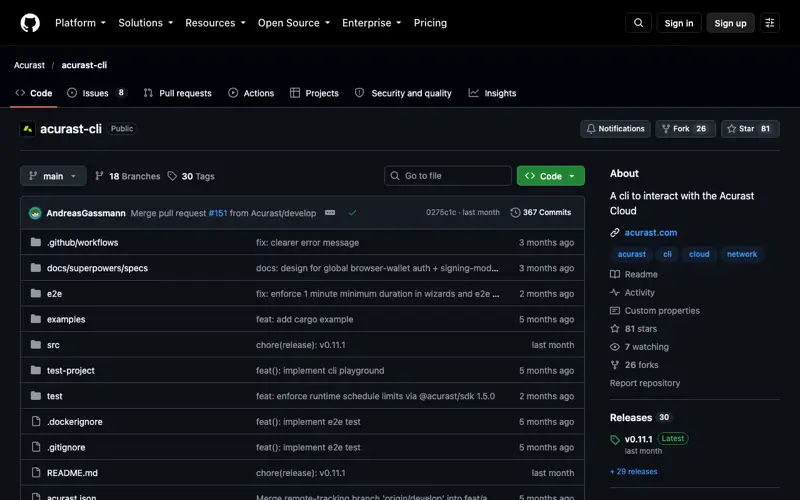The image size is (800, 500).
Task: Click the fork icon beside 26 forks
Action: [x=615, y=365]
